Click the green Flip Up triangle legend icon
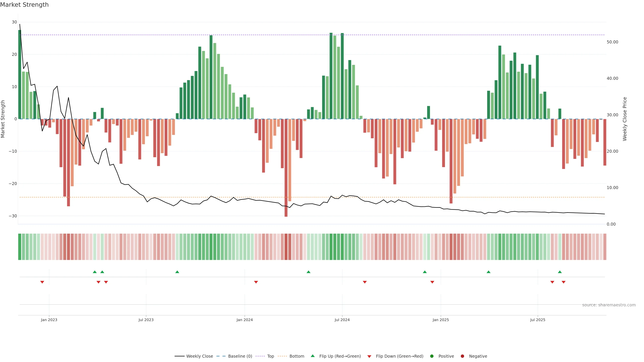This screenshot has height=362, width=644. pyautogui.click(x=312, y=356)
